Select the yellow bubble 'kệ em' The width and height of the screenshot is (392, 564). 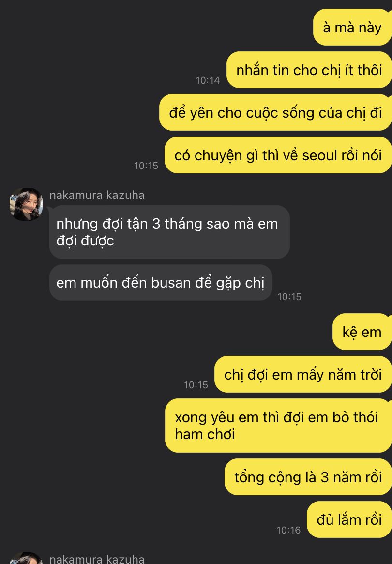(x=362, y=332)
